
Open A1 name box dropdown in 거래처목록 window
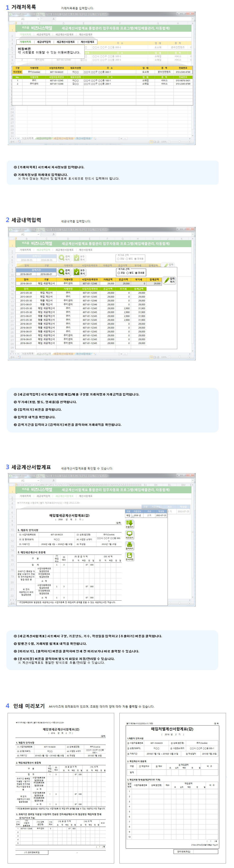point(38,19)
